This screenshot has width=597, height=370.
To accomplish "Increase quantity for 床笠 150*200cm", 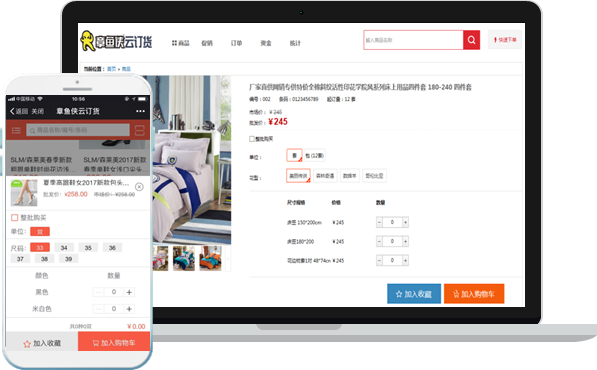I will [405, 222].
